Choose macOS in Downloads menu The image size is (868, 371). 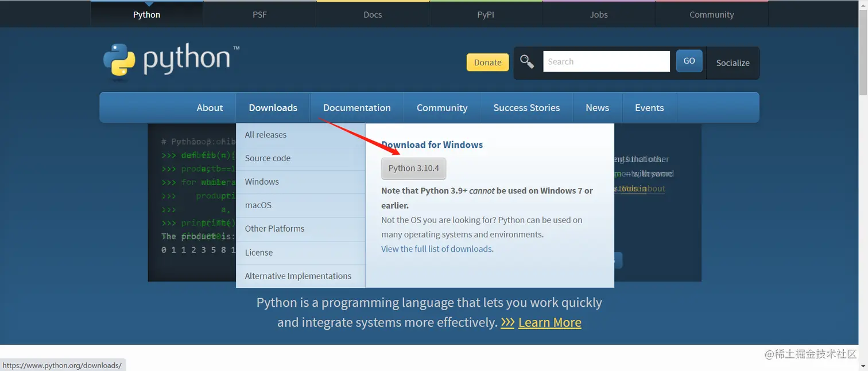click(x=301, y=205)
